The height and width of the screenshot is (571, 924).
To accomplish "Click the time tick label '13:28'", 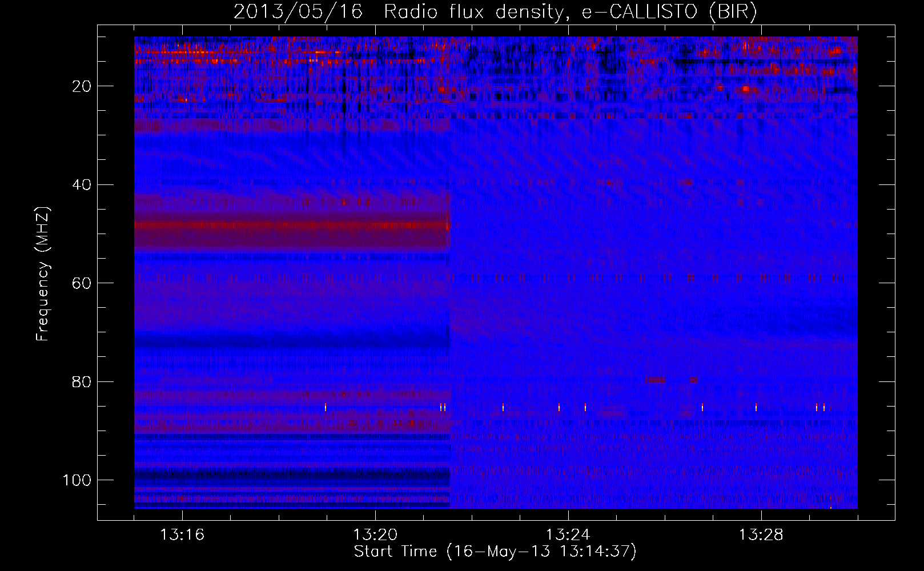I will [x=761, y=535].
